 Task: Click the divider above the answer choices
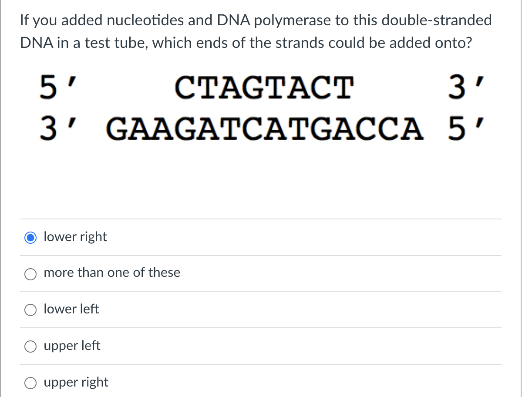[x=260, y=219]
